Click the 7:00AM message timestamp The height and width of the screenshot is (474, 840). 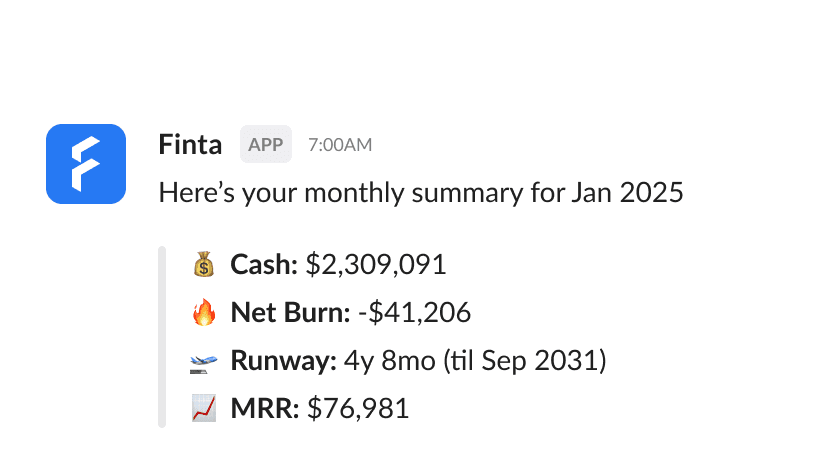pos(340,145)
